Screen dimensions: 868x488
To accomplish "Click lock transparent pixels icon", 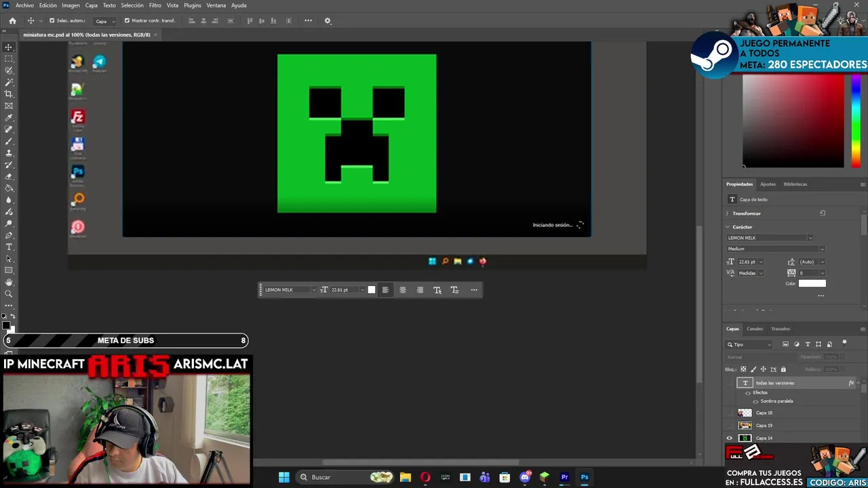I will click(743, 369).
